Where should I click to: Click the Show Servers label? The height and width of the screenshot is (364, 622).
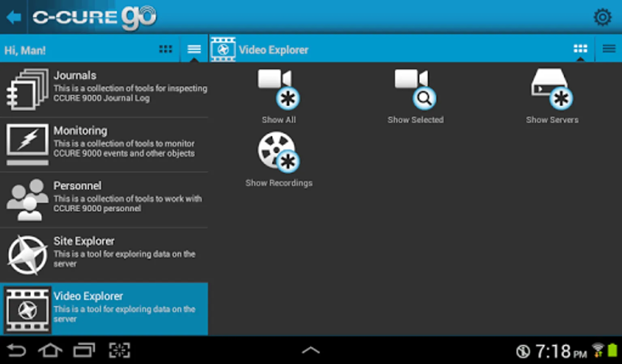[x=552, y=120]
